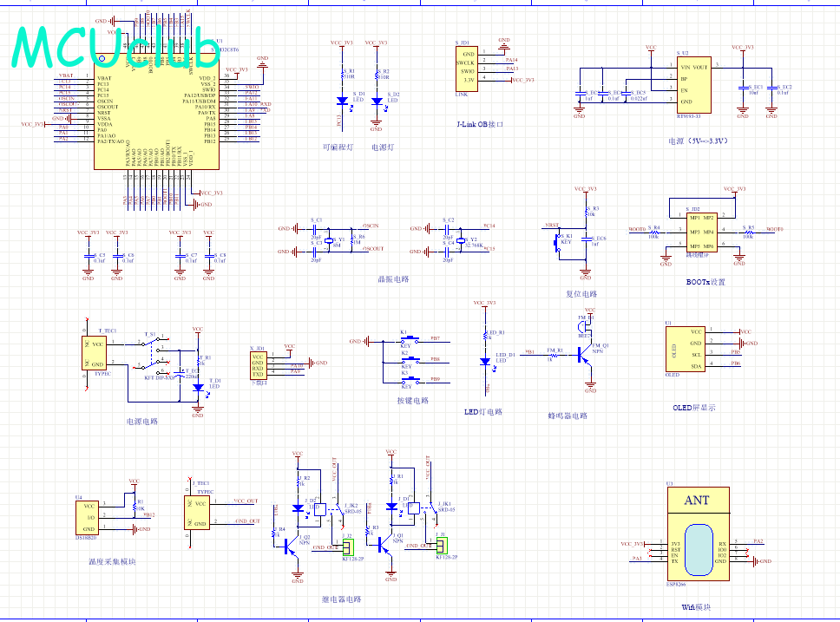Click the 'J-Link OB接口' section label
The width and height of the screenshot is (840, 622).
coord(480,124)
